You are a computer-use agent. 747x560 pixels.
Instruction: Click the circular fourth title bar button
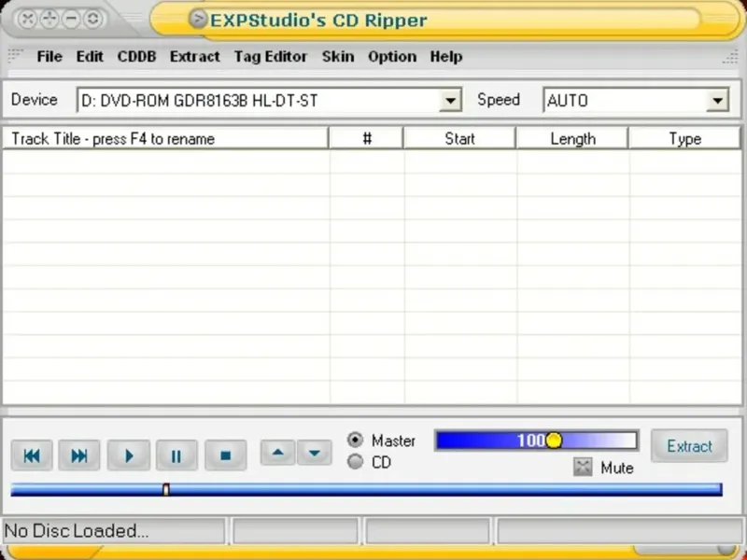[x=92, y=19]
